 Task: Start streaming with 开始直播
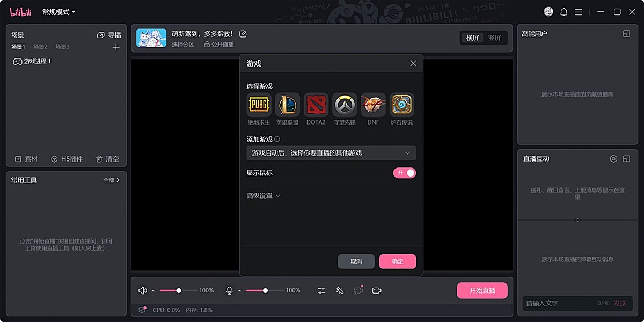pyautogui.click(x=482, y=290)
